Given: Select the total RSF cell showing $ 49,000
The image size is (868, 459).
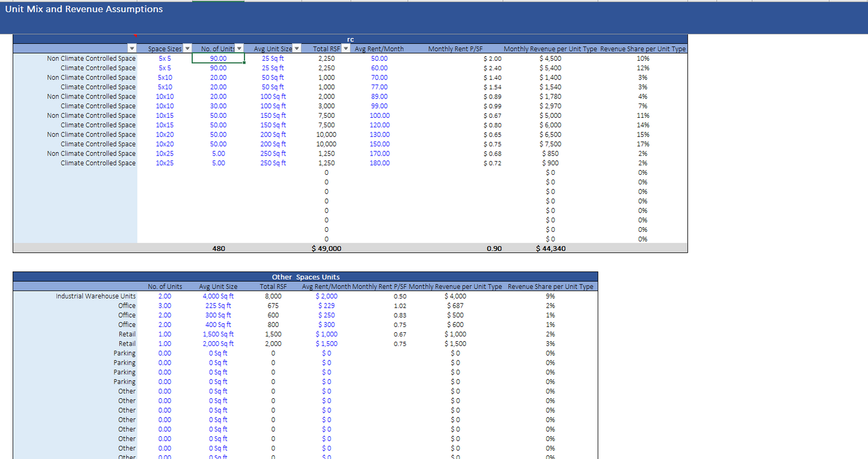Looking at the screenshot, I should pyautogui.click(x=326, y=248).
